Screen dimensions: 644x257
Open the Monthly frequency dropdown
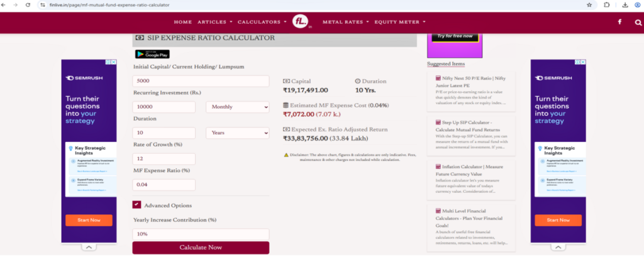click(237, 107)
